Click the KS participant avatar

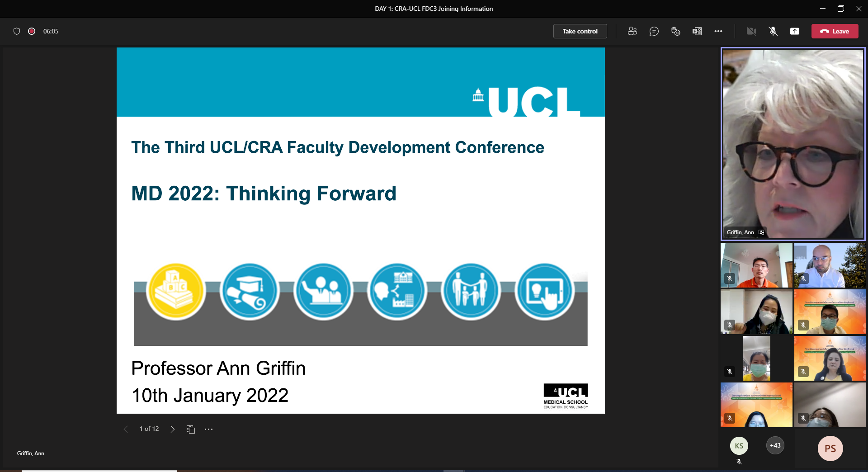739,446
